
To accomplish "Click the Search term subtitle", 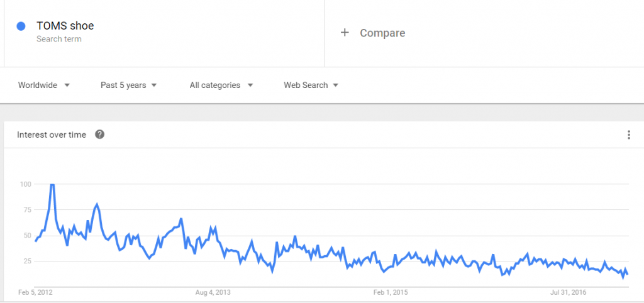I will 58,39.
